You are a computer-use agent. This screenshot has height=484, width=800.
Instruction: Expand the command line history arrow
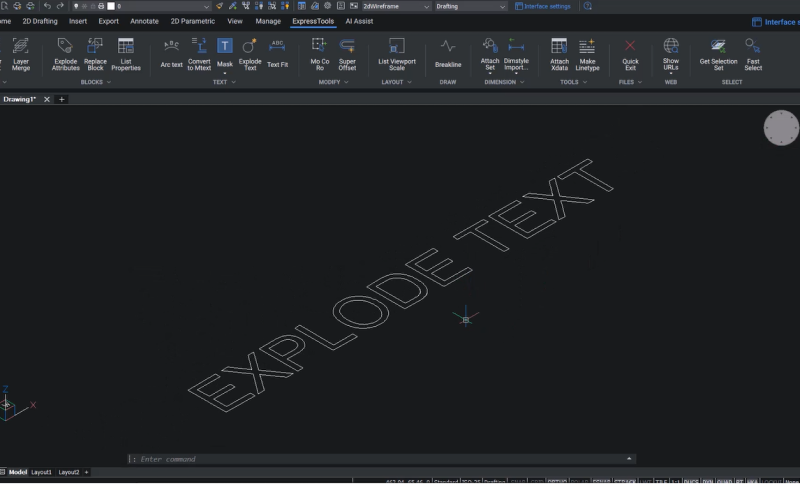[x=629, y=458]
